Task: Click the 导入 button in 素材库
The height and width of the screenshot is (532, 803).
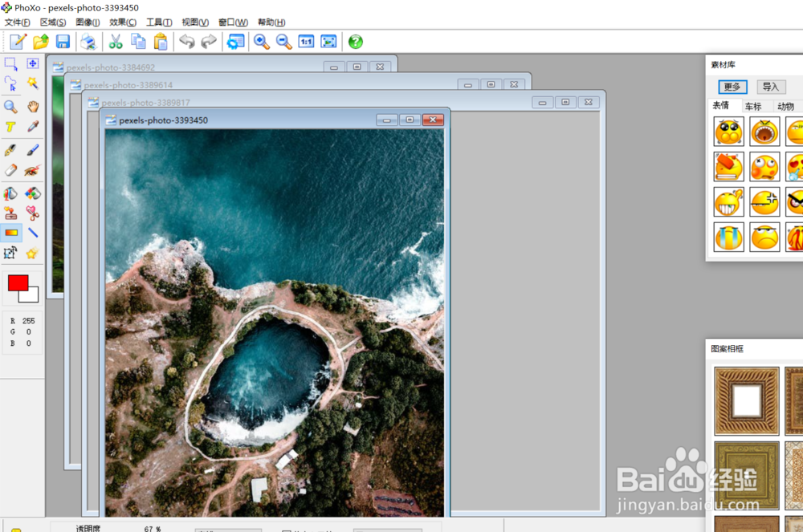Action: pos(771,87)
